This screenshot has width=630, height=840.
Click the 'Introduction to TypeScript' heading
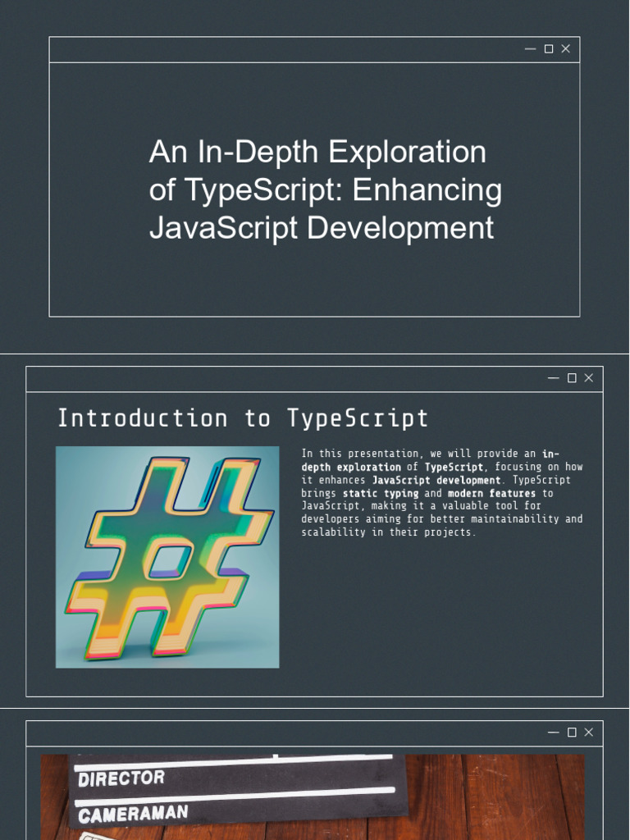(x=243, y=418)
